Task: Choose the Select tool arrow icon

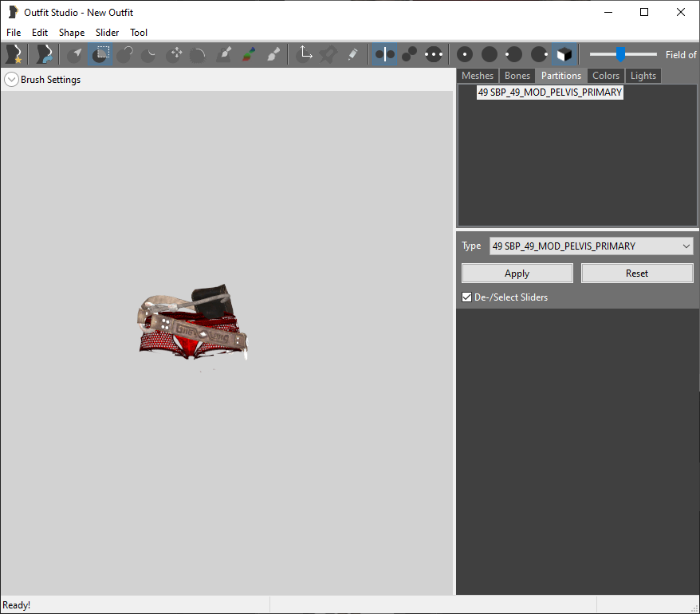Action: pos(75,54)
